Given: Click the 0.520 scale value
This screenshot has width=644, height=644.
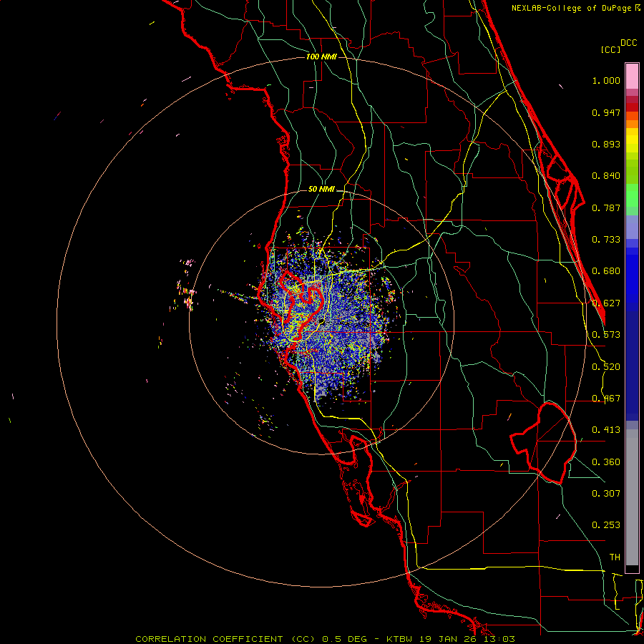Looking at the screenshot, I should coord(606,367).
